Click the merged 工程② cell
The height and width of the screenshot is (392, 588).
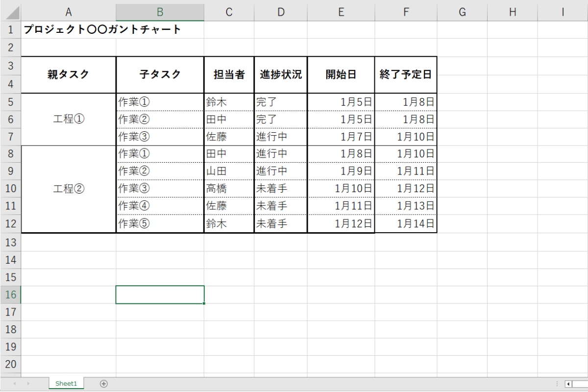(69, 189)
